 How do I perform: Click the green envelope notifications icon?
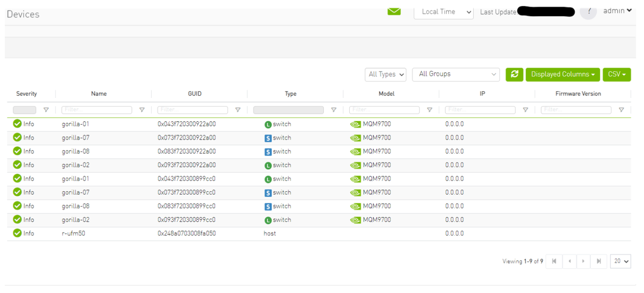[394, 12]
